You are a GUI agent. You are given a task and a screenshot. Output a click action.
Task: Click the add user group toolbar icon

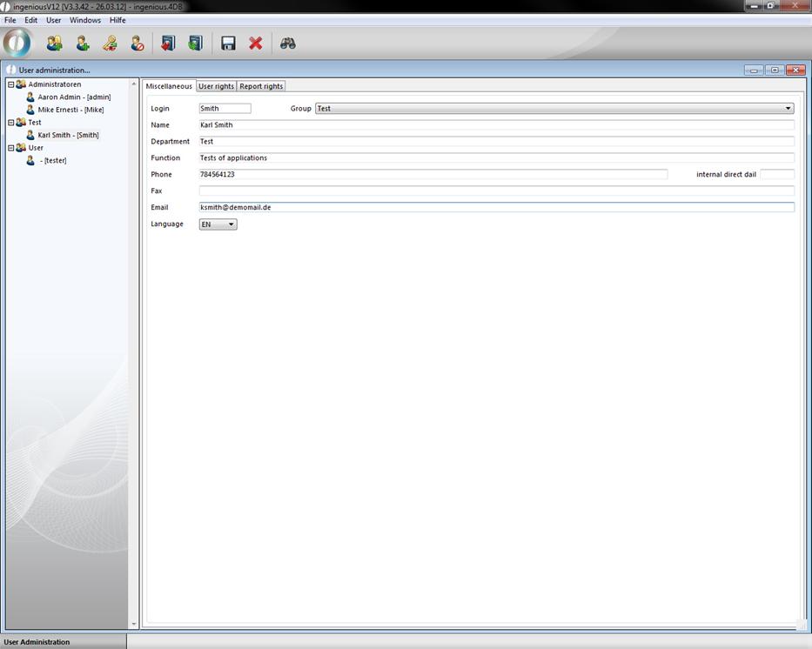pos(54,43)
